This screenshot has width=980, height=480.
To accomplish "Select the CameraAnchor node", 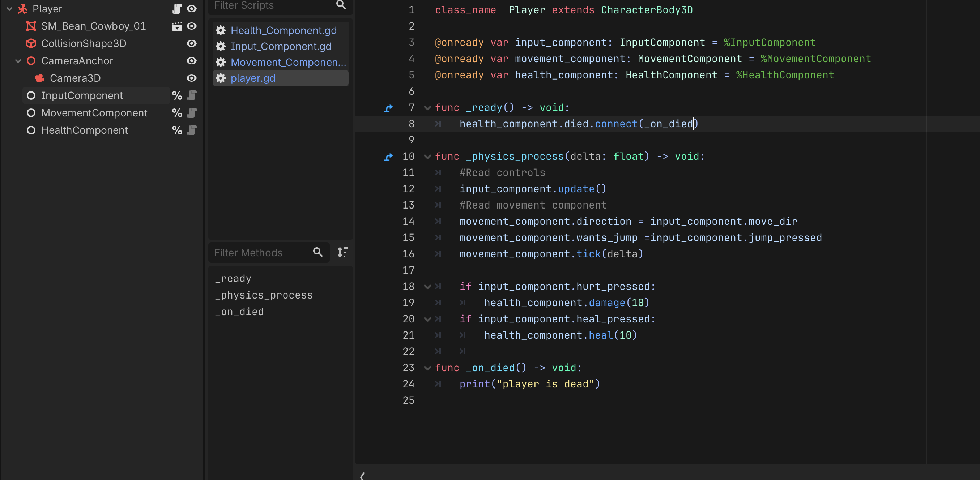I will pyautogui.click(x=77, y=61).
